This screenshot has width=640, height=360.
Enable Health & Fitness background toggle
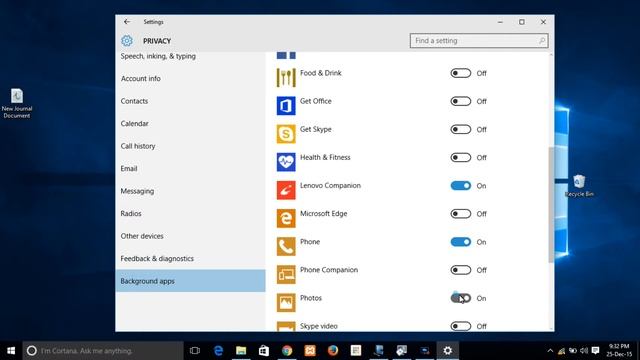coord(460,158)
